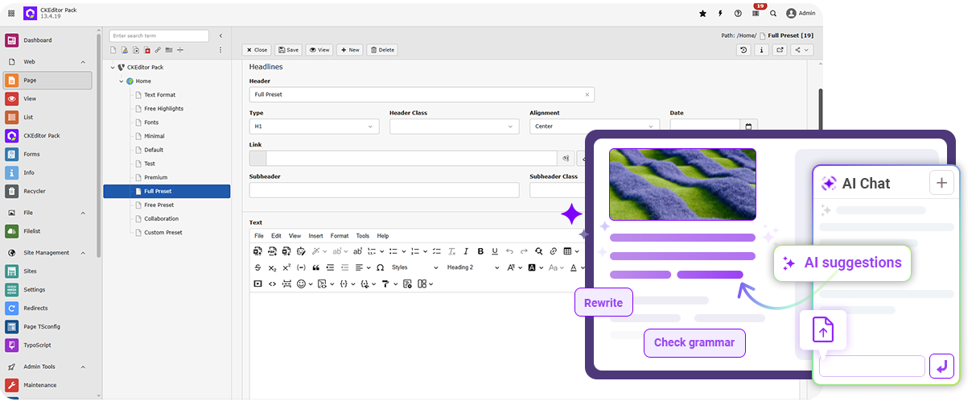Toggle bold formatting in the editor
Viewport: 980px width, 410px height.
pyautogui.click(x=480, y=251)
